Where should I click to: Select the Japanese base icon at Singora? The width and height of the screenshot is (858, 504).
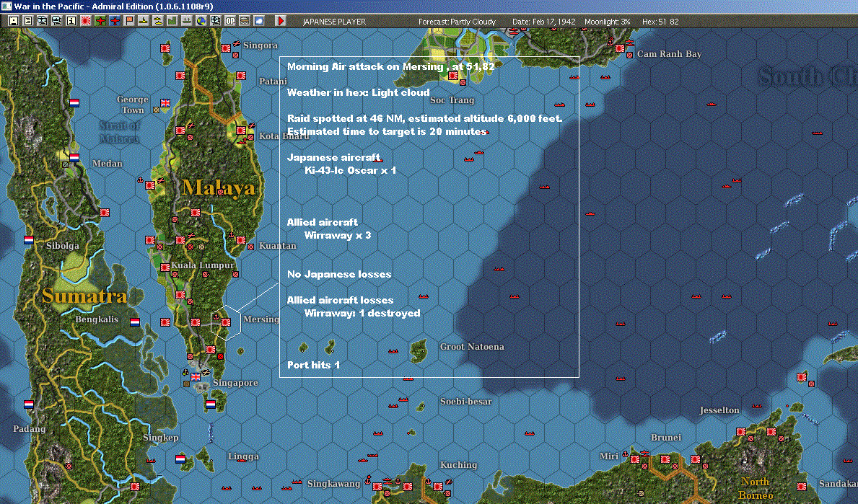tap(226, 48)
